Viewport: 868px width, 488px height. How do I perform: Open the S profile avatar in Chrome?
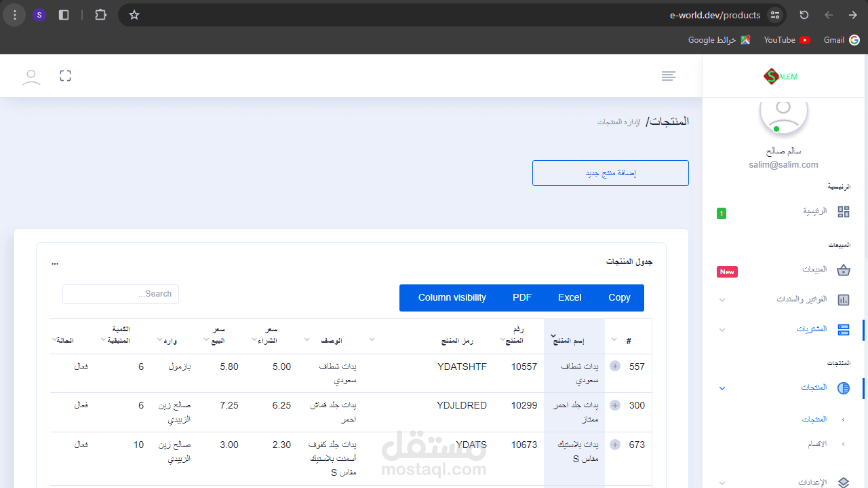pos(39,15)
